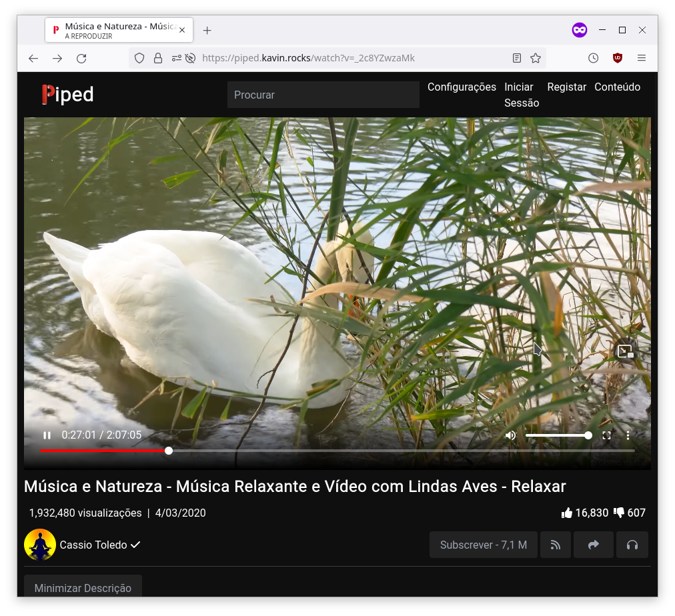Click the video title text
Screen dimensions: 675x616
tap(295, 486)
